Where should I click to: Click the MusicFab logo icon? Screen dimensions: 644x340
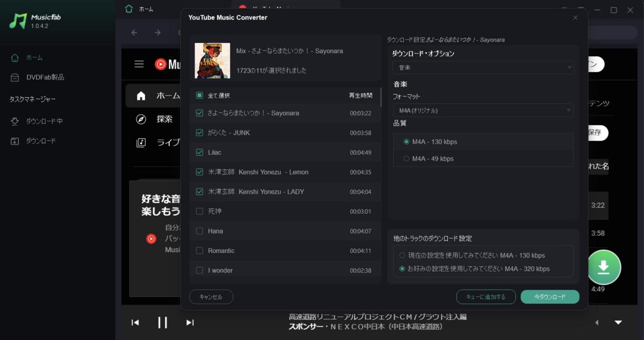[x=18, y=21]
